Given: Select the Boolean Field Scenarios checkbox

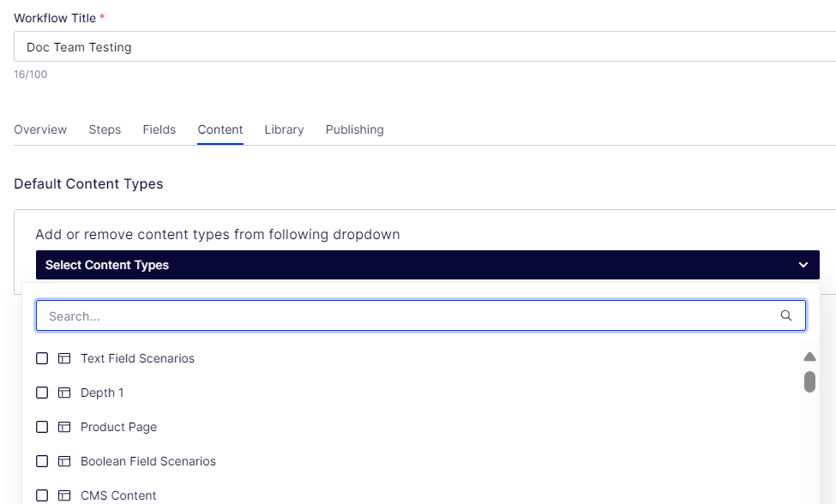Looking at the screenshot, I should click(x=42, y=461).
